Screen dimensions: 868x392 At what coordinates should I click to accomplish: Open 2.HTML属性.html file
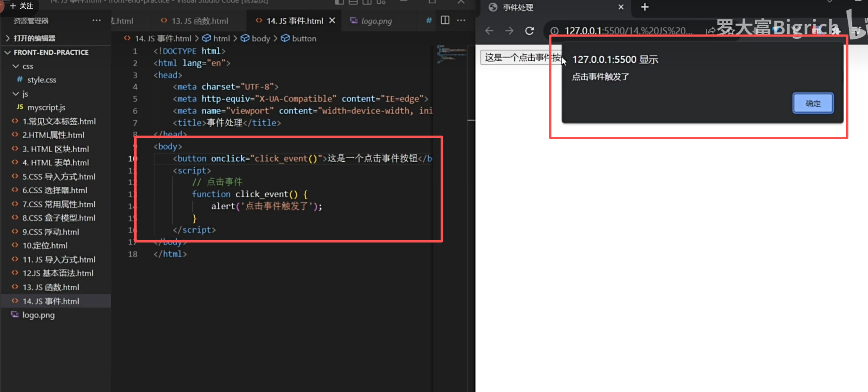click(53, 135)
